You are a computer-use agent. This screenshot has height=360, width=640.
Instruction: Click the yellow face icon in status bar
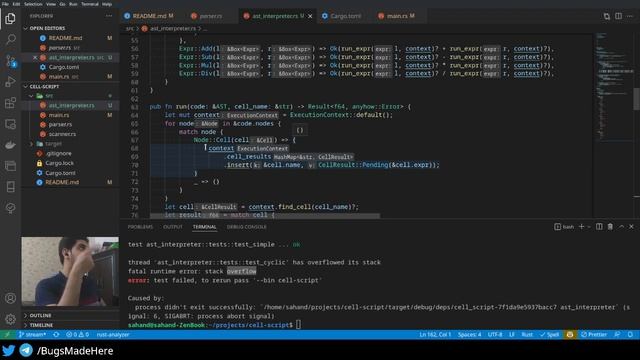click(570, 334)
